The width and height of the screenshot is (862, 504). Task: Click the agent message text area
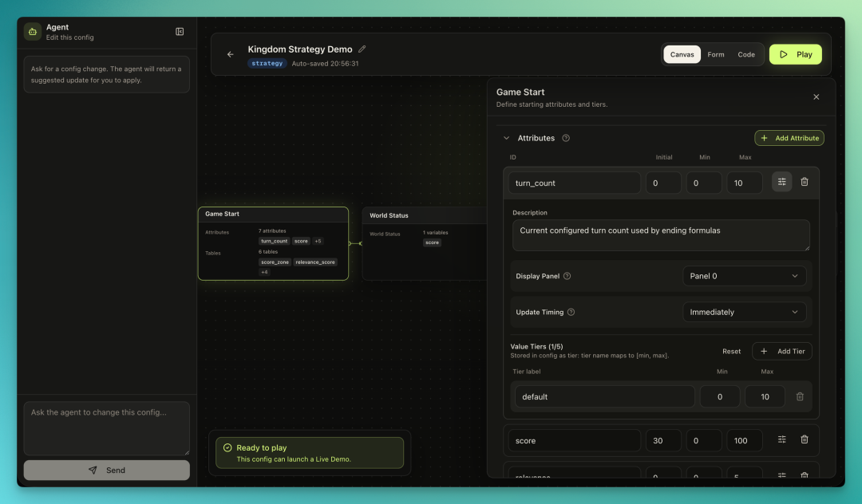click(x=107, y=428)
